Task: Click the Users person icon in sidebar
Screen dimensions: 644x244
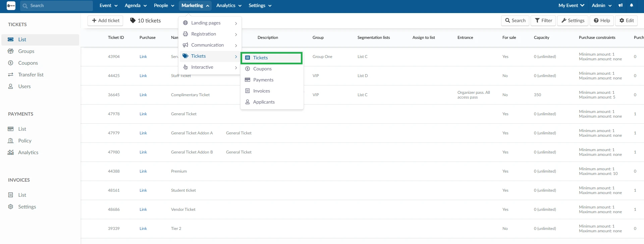Action: (11, 86)
